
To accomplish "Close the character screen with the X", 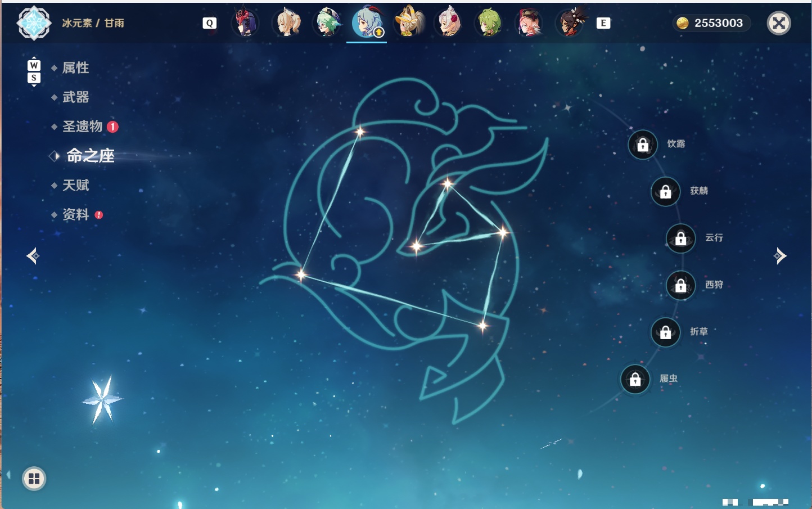I will [x=779, y=23].
